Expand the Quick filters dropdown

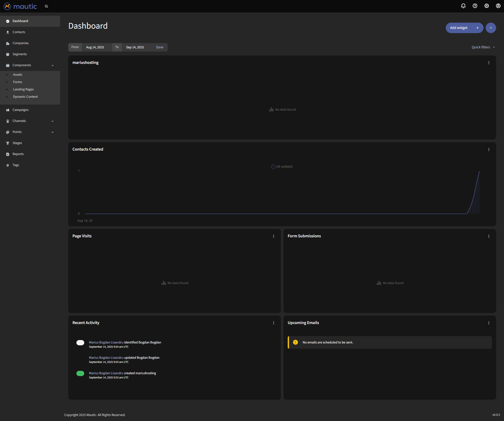tap(483, 47)
